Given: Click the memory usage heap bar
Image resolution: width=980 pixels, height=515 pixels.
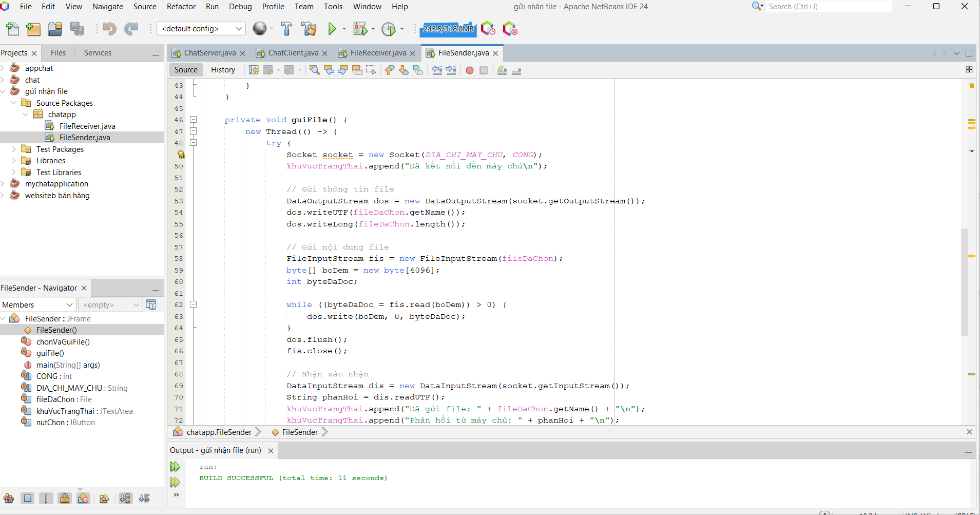Looking at the screenshot, I should 448,29.
